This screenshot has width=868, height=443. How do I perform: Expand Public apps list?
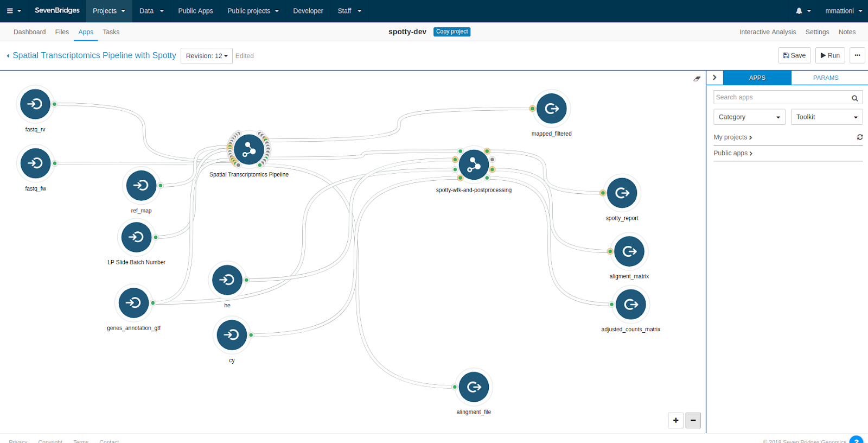733,153
